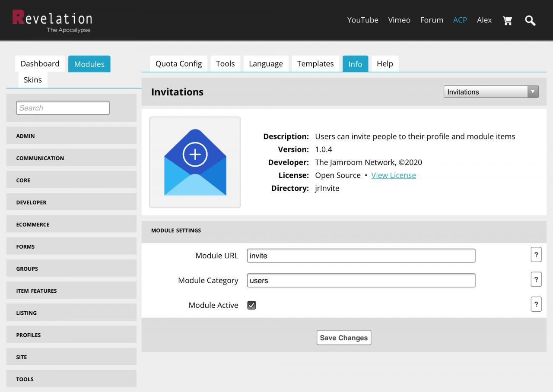The height and width of the screenshot is (392, 553).
Task: Click the Invitations envelope module icon
Action: [195, 162]
